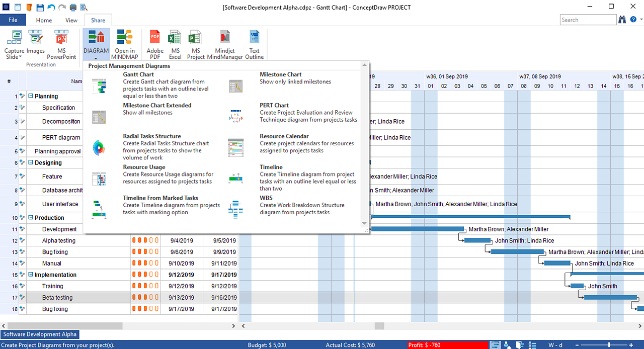
Task: Click Alpha testing start date 9/4/2019
Action: point(182,240)
